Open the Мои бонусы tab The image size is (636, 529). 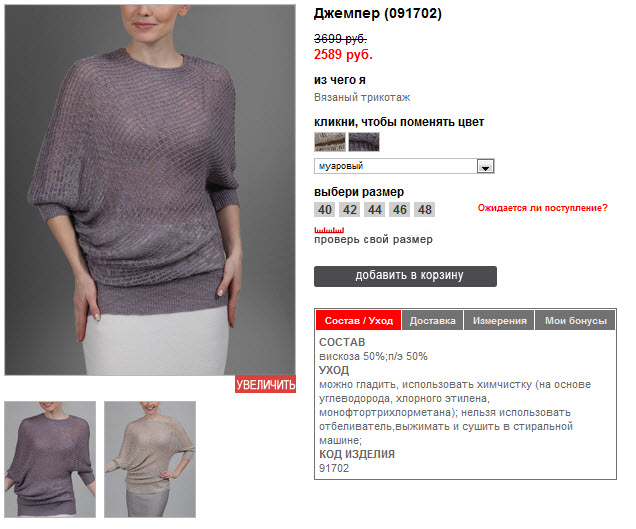coord(576,320)
